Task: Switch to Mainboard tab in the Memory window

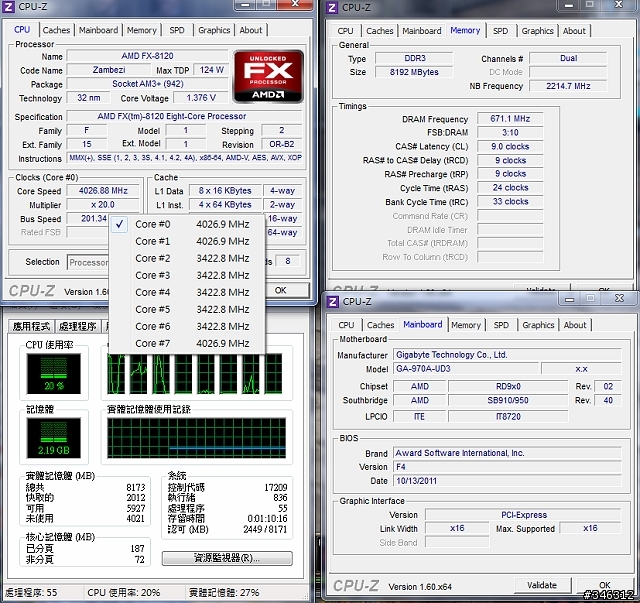Action: [x=422, y=31]
